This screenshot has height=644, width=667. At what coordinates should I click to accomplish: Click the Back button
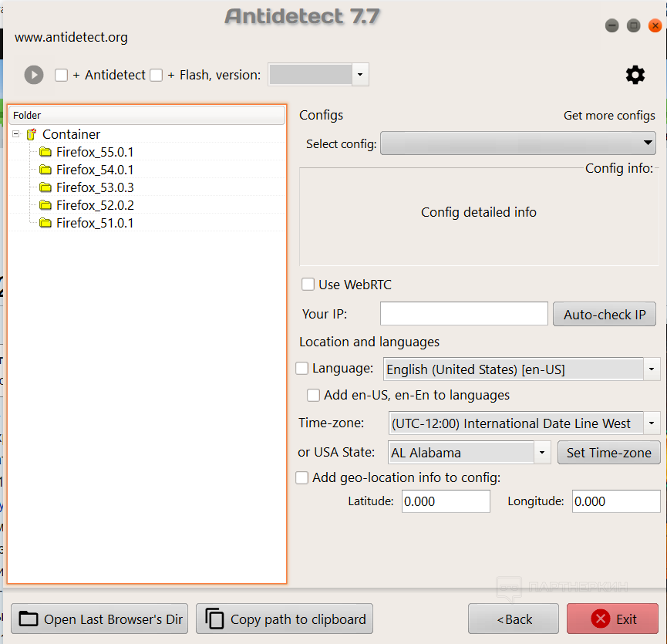click(x=514, y=619)
